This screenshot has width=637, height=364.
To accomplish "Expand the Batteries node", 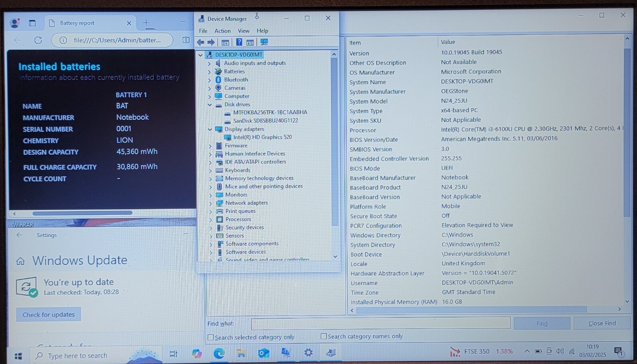I will [x=209, y=72].
